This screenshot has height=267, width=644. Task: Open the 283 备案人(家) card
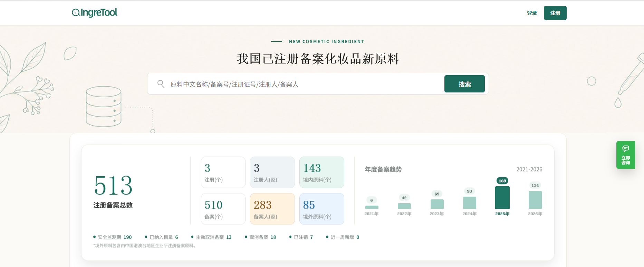point(272,209)
